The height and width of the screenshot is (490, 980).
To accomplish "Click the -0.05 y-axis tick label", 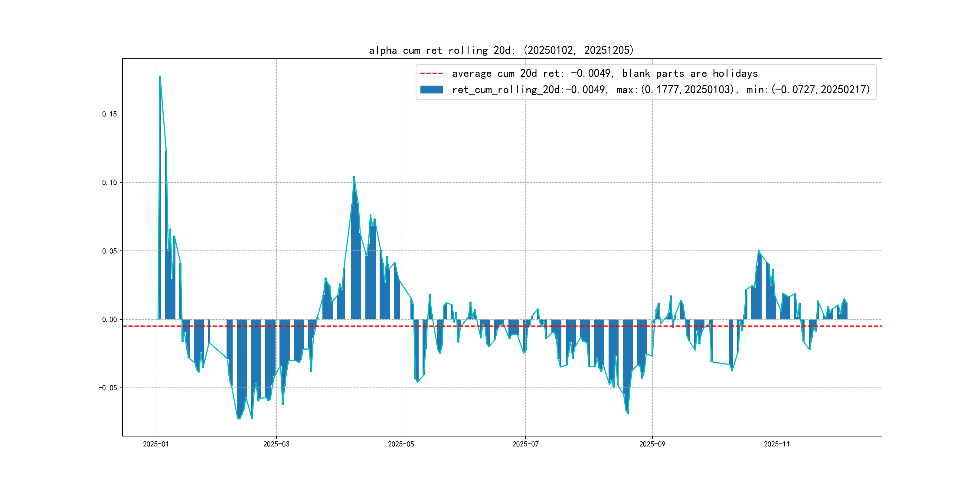I will 108,388.
